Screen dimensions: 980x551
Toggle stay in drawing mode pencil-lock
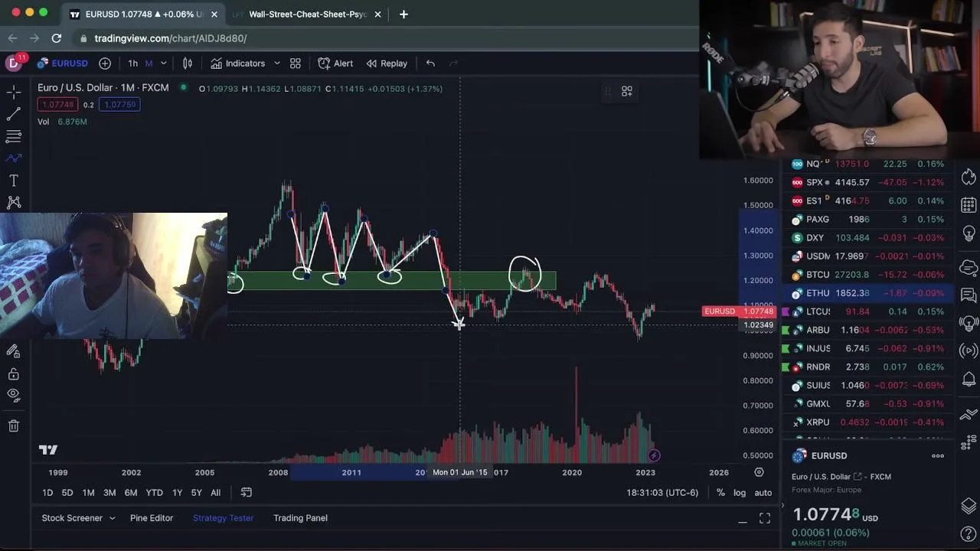pyautogui.click(x=14, y=351)
